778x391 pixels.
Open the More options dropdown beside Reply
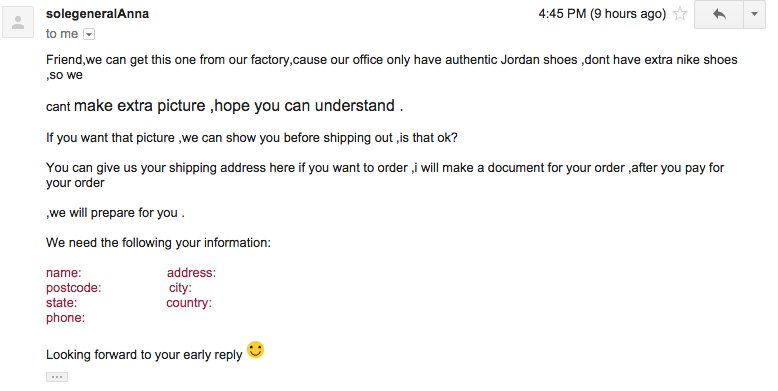pos(754,14)
